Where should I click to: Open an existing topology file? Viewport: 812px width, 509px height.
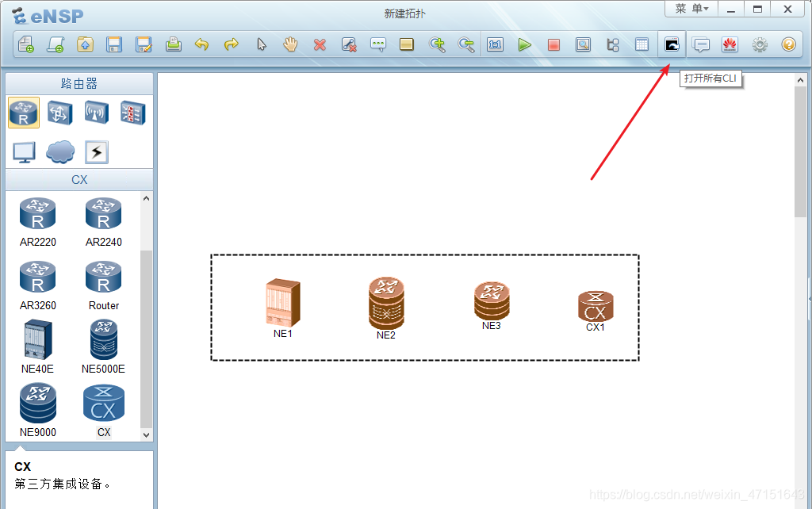pos(85,44)
